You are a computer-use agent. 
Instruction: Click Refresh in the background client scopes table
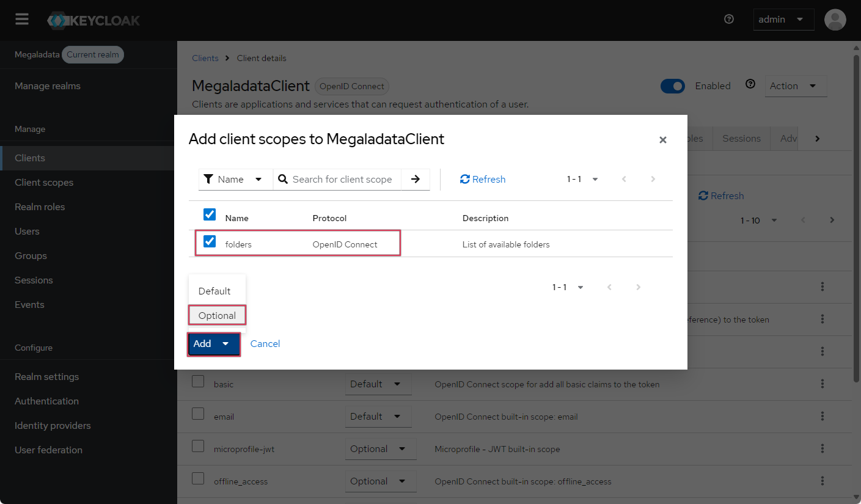click(721, 195)
